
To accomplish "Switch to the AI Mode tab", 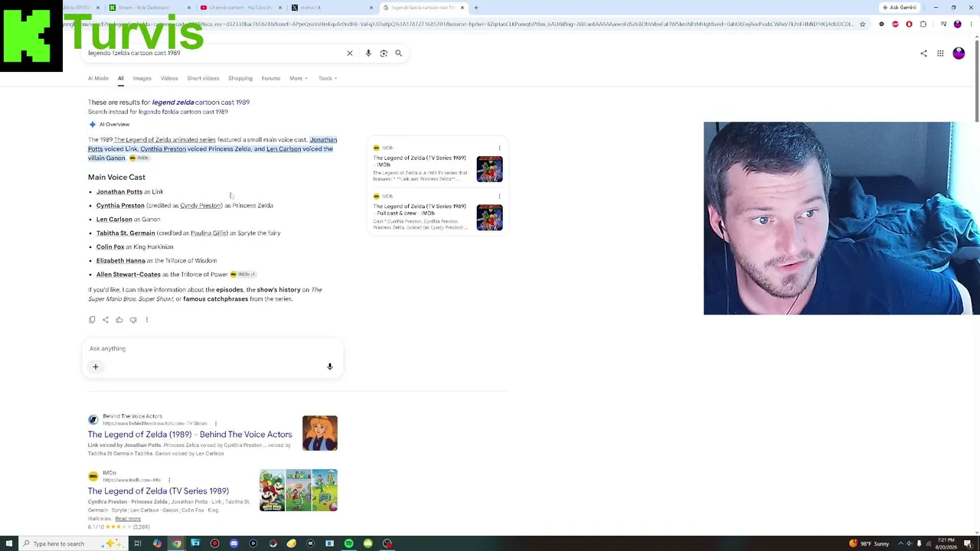I will (98, 78).
